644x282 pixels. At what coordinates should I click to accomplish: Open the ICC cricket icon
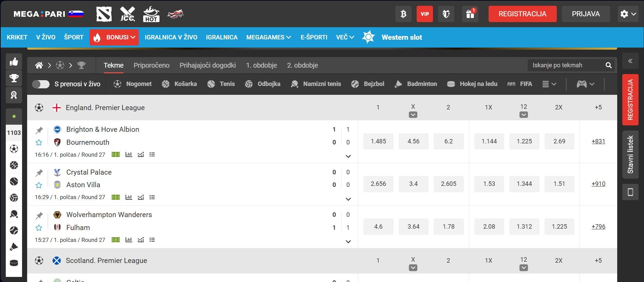coord(128,14)
